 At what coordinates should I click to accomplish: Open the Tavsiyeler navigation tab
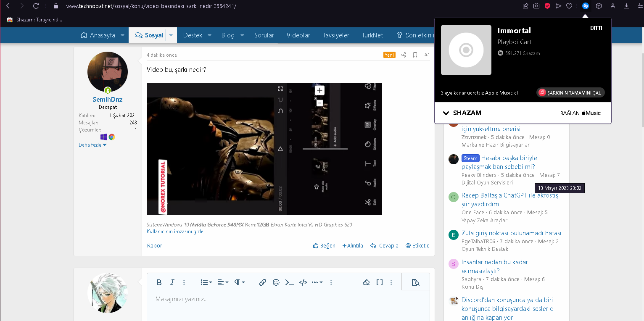pos(336,35)
